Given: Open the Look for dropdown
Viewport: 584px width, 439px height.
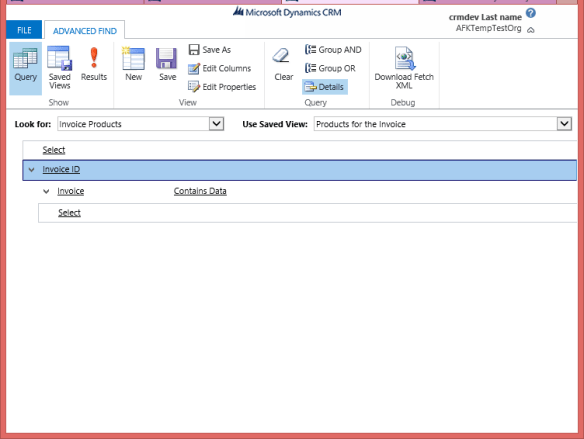Looking at the screenshot, I should 216,124.
